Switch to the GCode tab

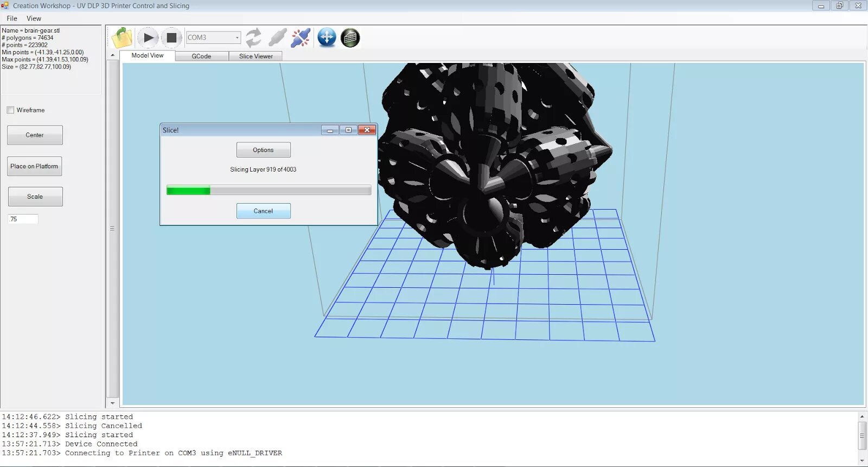[x=201, y=56]
